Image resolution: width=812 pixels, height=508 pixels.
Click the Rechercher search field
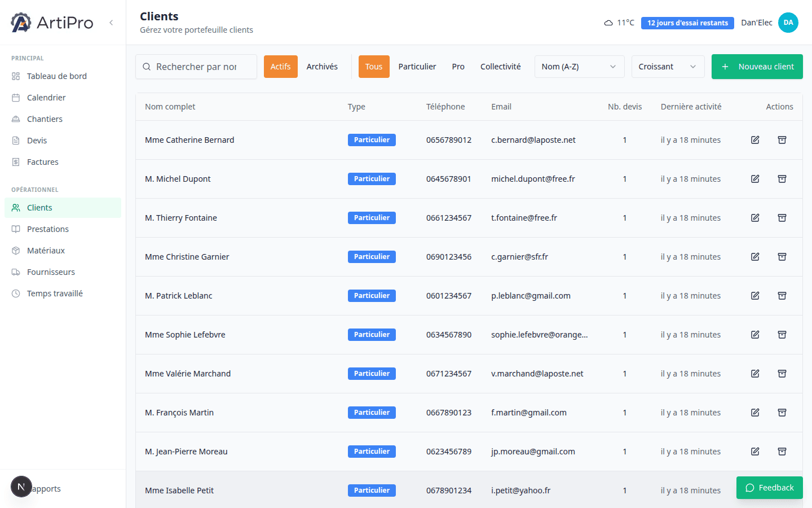click(196, 66)
